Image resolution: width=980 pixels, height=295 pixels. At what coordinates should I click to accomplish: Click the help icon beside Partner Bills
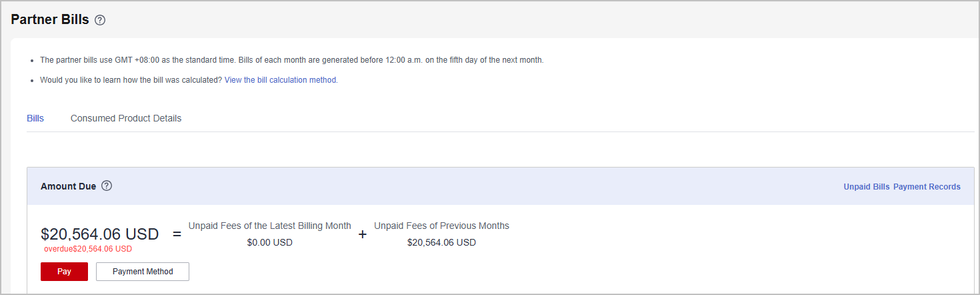100,20
